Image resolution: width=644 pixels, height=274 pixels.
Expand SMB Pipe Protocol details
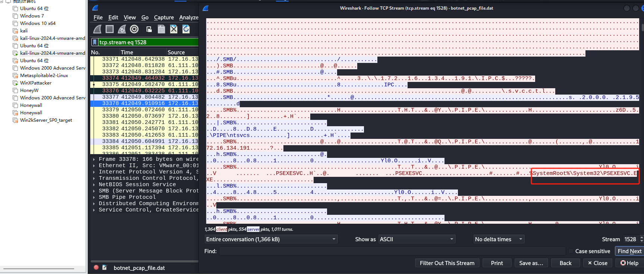tap(94, 197)
